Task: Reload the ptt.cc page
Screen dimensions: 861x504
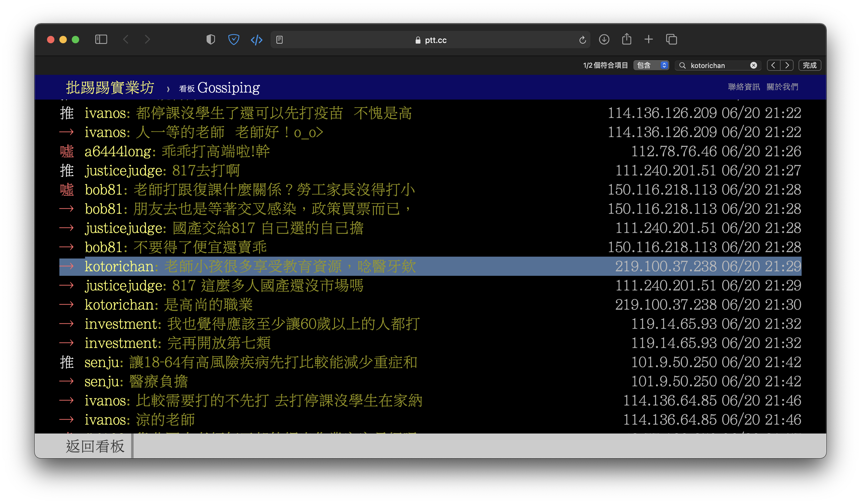Action: [583, 40]
